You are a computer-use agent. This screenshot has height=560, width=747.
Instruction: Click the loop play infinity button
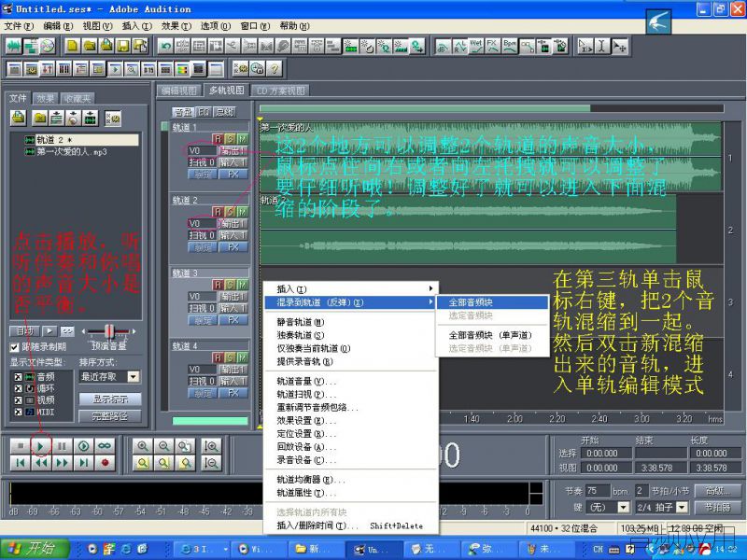click(x=105, y=446)
